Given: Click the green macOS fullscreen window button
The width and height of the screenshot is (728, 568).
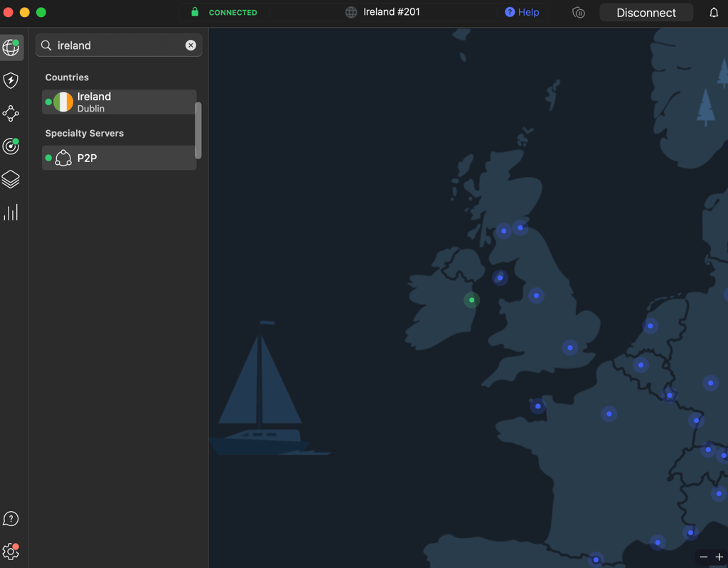Looking at the screenshot, I should pos(41,13).
